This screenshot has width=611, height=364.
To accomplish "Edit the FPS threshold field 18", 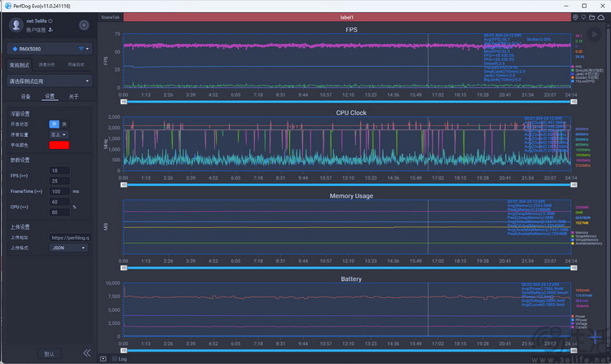I will click(x=59, y=170).
